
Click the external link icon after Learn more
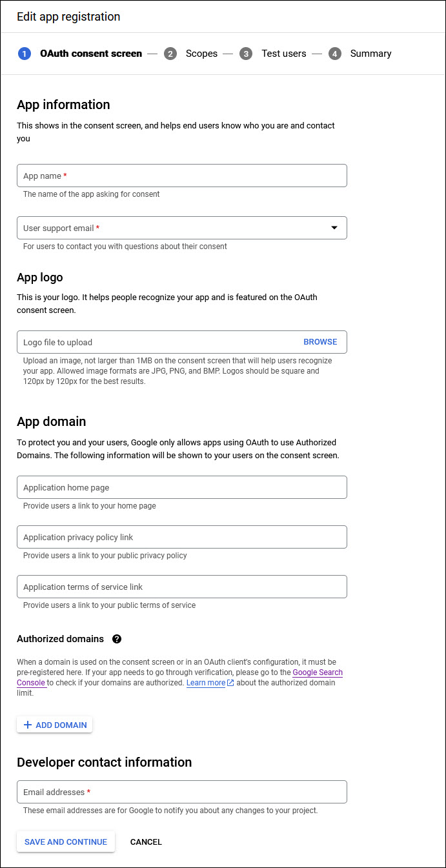230,683
